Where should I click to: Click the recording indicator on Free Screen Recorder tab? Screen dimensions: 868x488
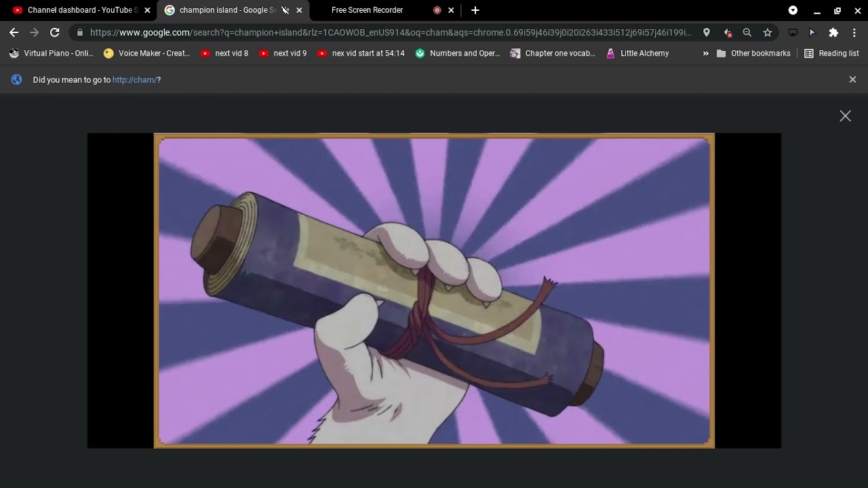[x=437, y=10]
